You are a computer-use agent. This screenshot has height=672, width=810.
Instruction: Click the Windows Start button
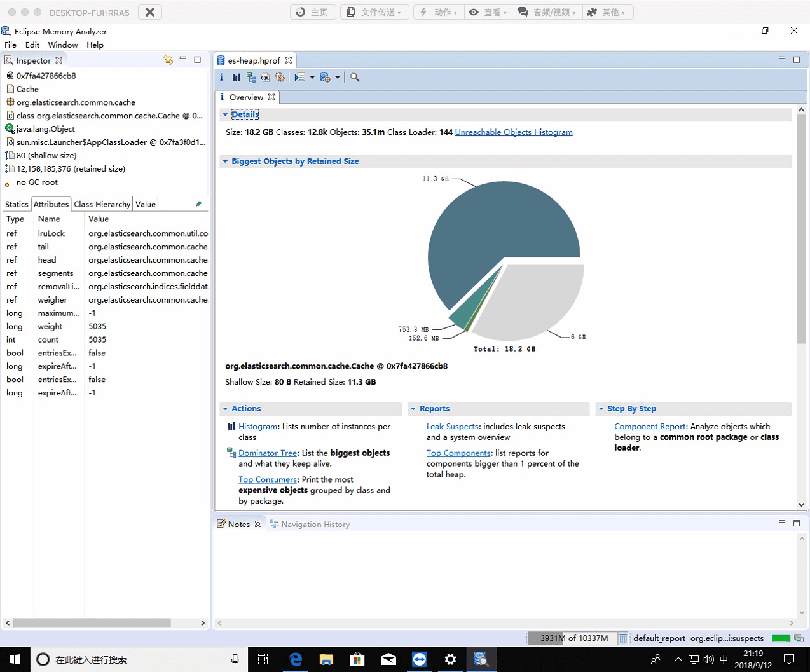(x=15, y=659)
